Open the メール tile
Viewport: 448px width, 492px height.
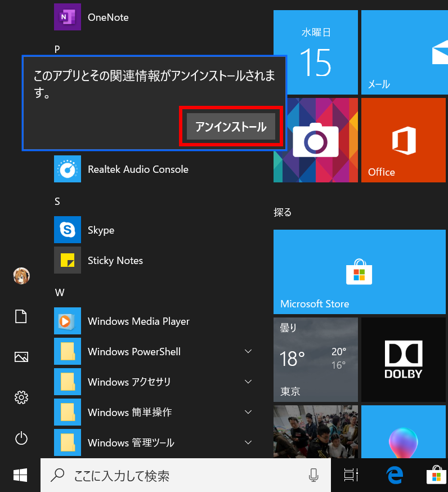coord(405,52)
